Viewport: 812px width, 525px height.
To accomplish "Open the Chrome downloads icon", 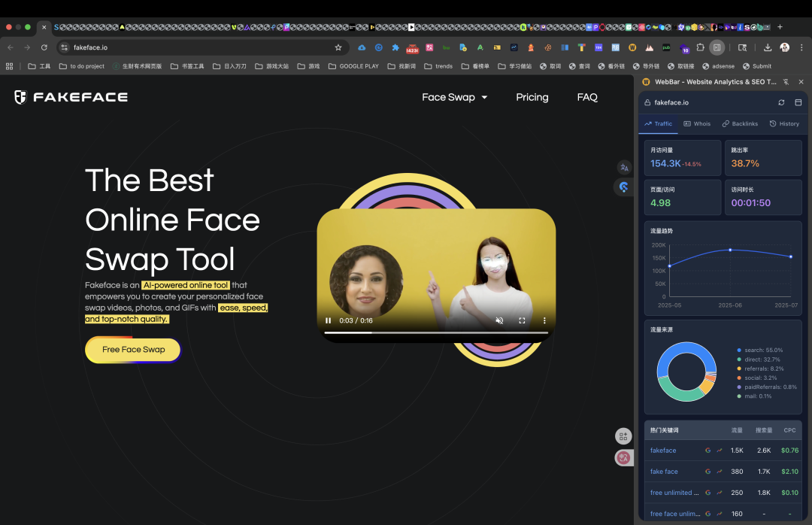I will coord(768,47).
